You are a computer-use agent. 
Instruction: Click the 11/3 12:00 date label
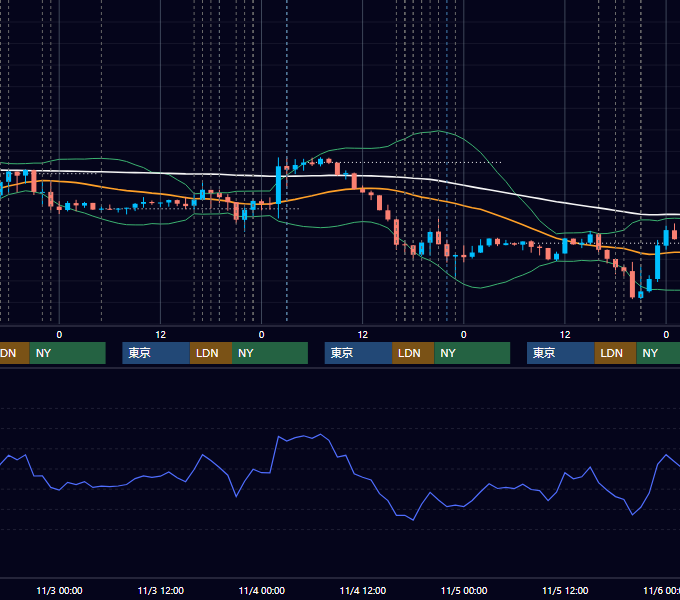coord(160,590)
